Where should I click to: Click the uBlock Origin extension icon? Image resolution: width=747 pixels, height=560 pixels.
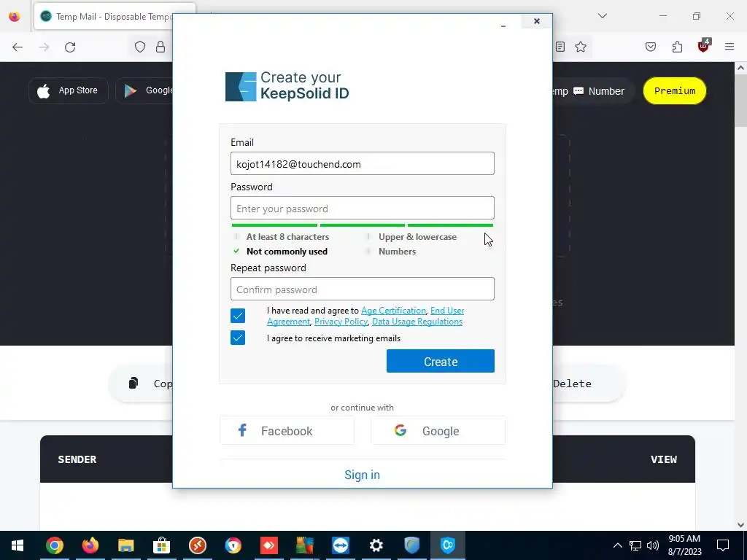click(704, 46)
